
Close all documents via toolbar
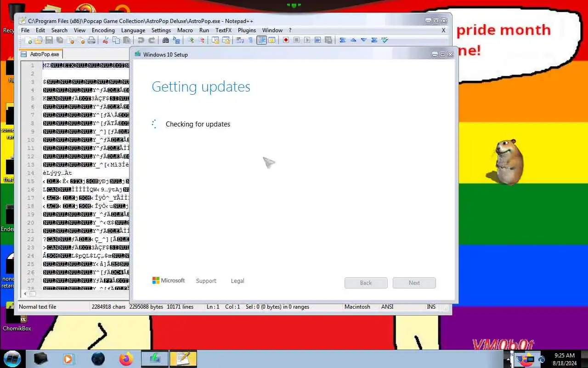point(81,40)
